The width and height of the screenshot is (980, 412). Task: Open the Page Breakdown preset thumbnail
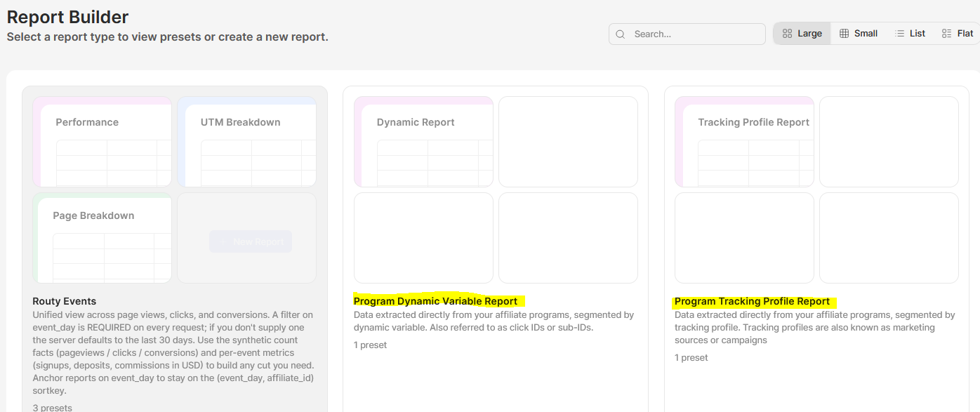102,237
